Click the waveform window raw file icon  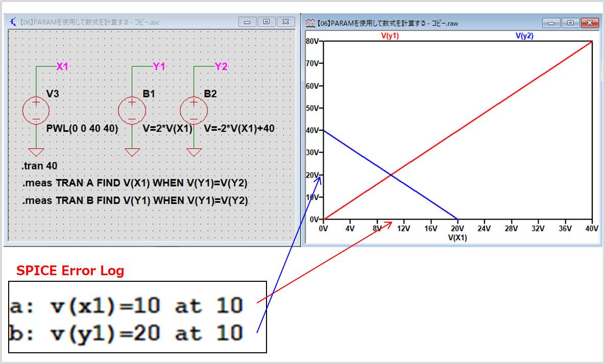pyautogui.click(x=310, y=22)
